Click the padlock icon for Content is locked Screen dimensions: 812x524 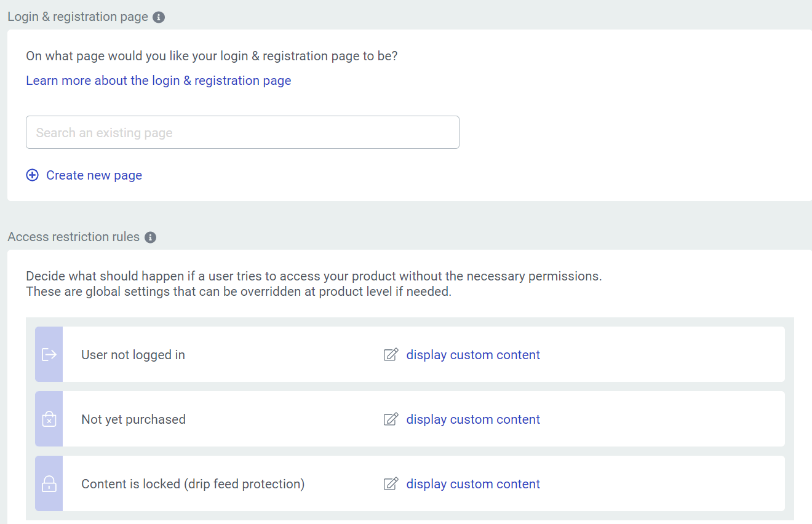tap(49, 483)
